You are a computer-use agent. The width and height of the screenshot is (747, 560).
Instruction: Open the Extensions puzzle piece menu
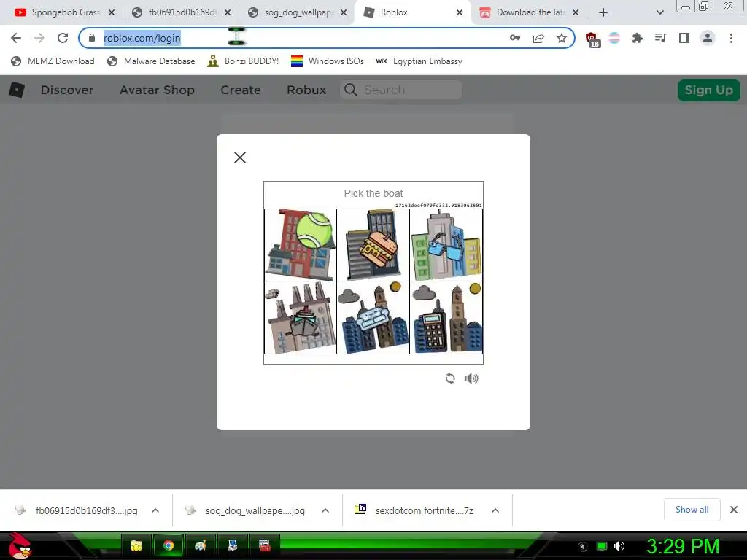point(638,38)
